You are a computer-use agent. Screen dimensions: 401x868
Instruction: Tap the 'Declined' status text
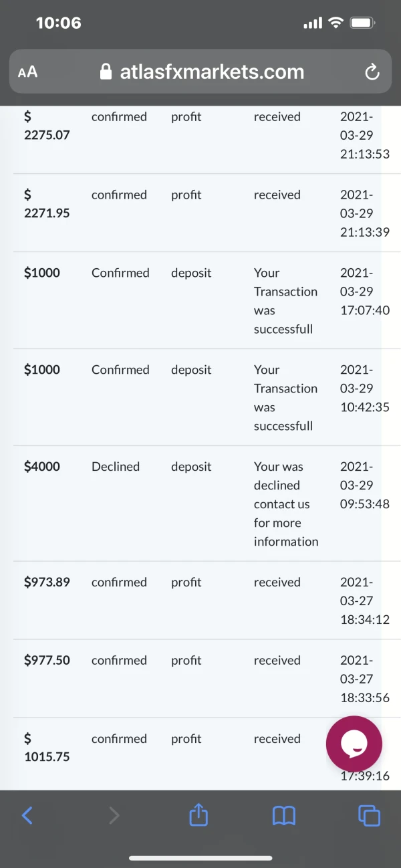tap(116, 467)
